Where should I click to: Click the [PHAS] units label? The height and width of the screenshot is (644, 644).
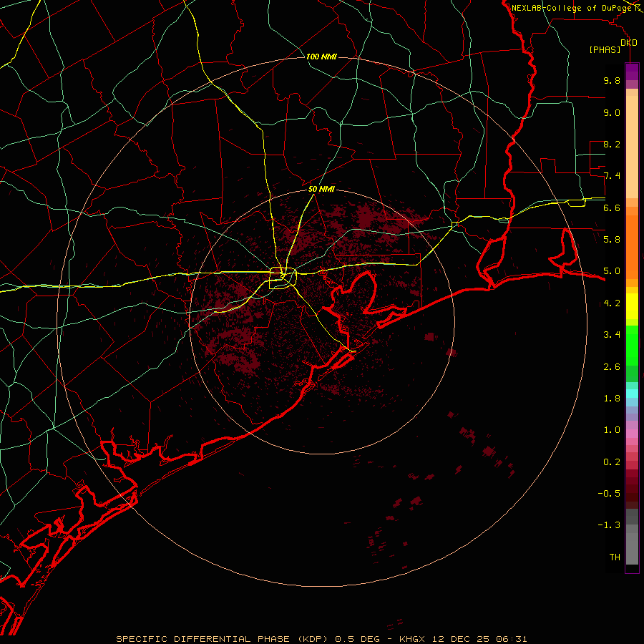(605, 49)
